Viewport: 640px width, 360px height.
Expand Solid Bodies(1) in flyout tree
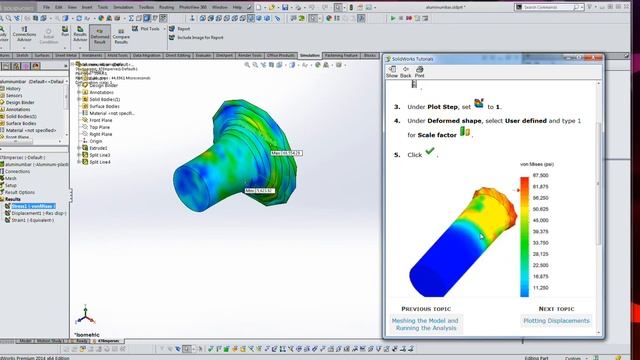79,99
